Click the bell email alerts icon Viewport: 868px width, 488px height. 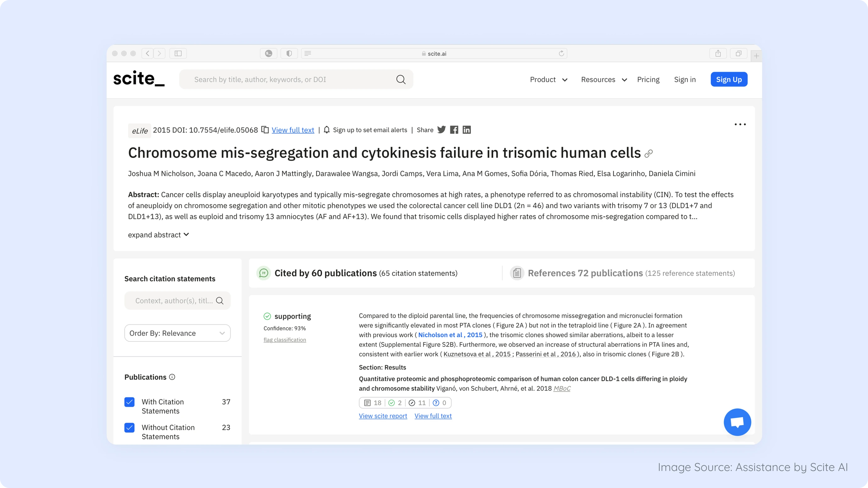(326, 130)
